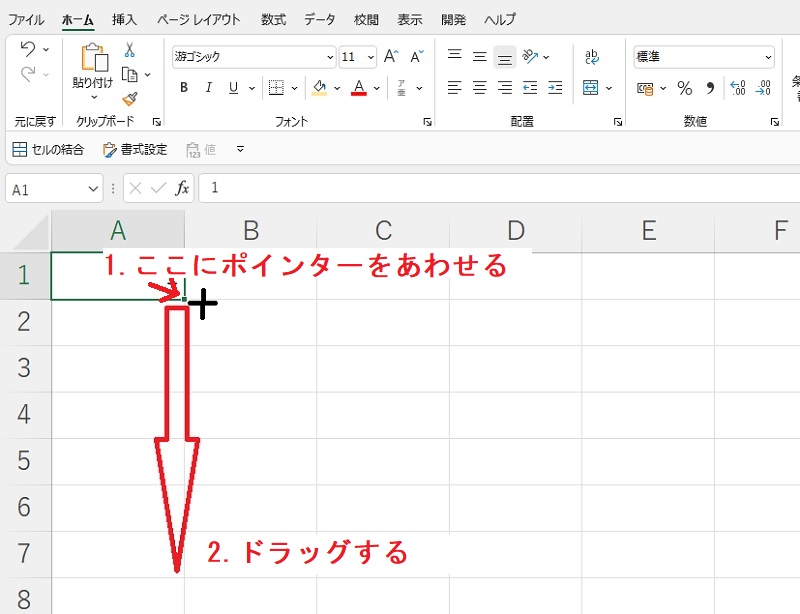
Task: Toggle Bold formatting
Action: (x=184, y=88)
